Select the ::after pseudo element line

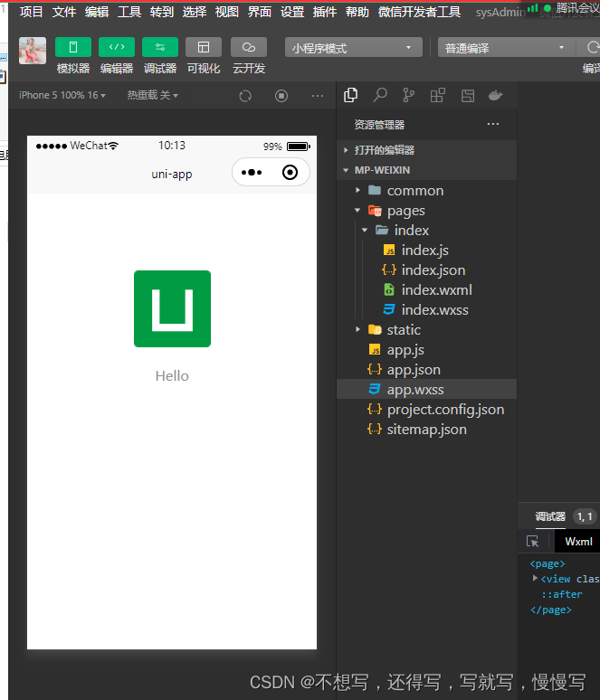coord(562,594)
